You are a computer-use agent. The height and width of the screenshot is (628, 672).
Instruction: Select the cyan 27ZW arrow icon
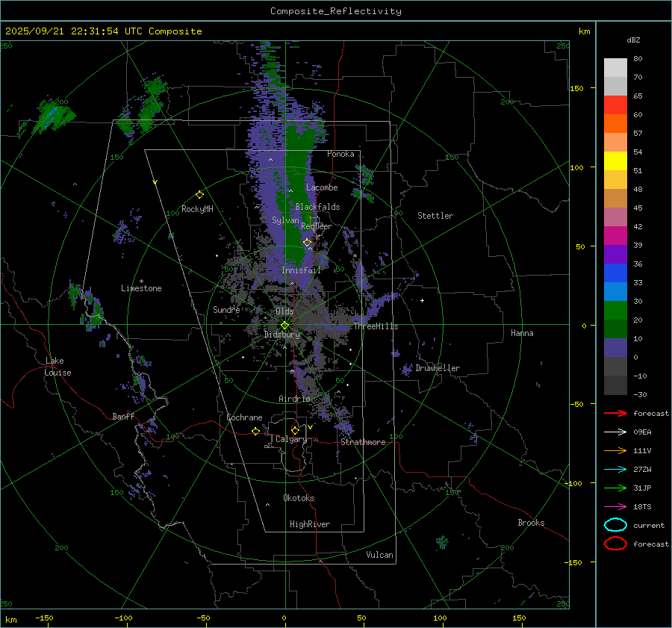click(x=615, y=469)
